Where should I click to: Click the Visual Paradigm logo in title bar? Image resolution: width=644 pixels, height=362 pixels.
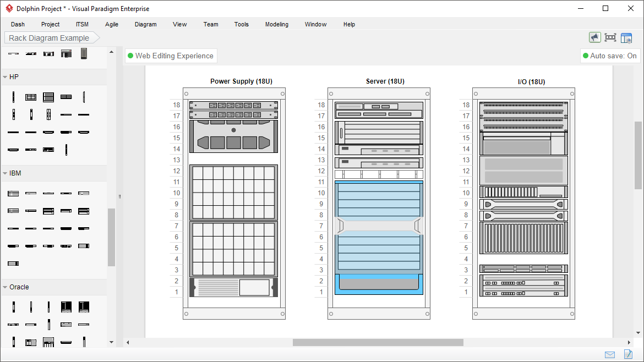[x=9, y=8]
